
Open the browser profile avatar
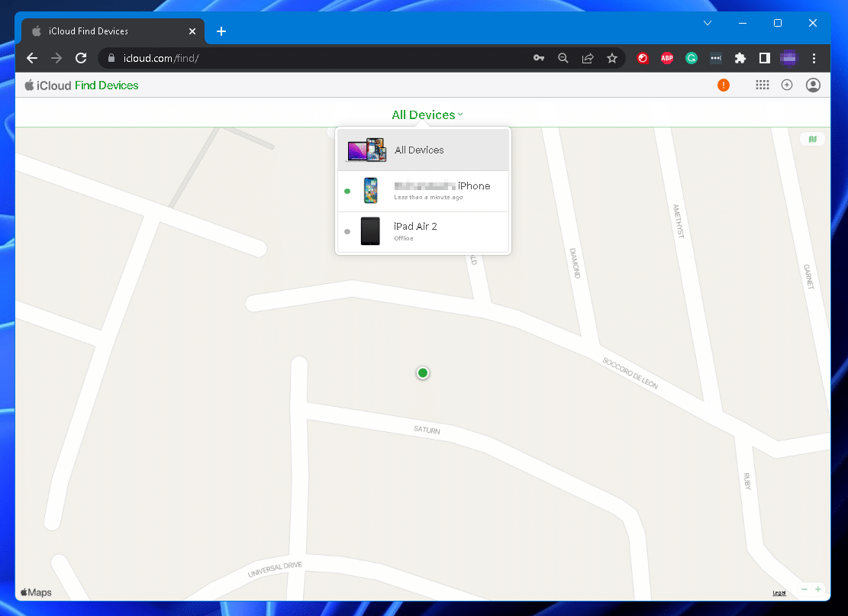[788, 58]
